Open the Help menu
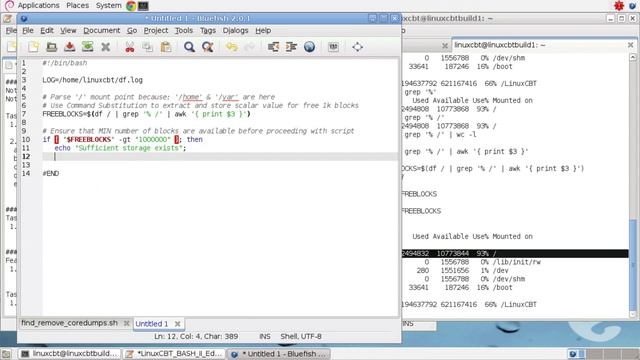The height and width of the screenshot is (360, 640). (x=263, y=31)
